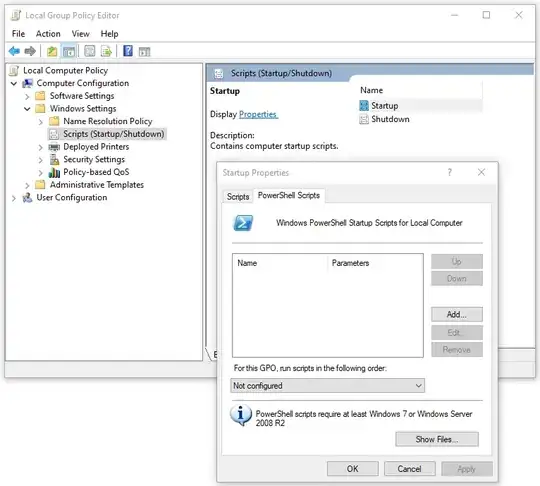The width and height of the screenshot is (540, 486).
Task: Click Deployed Printers printer icon
Action: tap(54, 147)
